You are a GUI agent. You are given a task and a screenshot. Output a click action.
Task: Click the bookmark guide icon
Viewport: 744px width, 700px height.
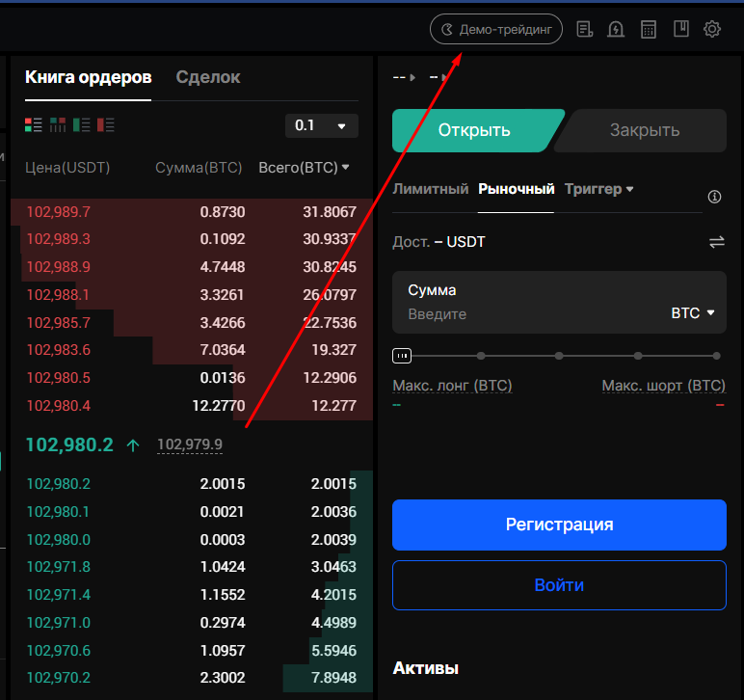[x=680, y=29]
